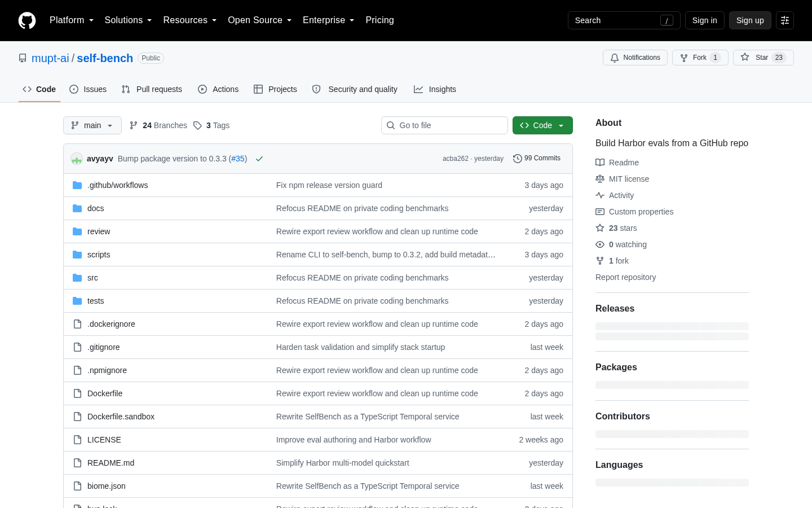Switch to the Issues tab
812x508 pixels.
click(88, 89)
